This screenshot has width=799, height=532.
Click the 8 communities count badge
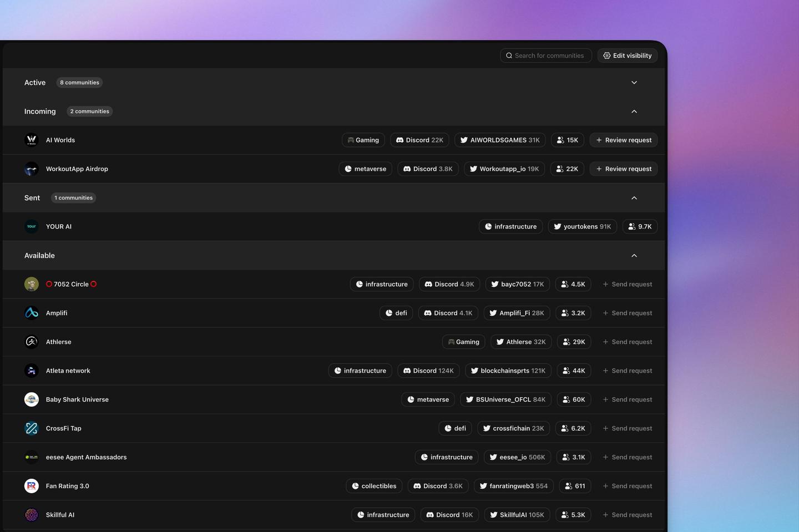coord(79,83)
